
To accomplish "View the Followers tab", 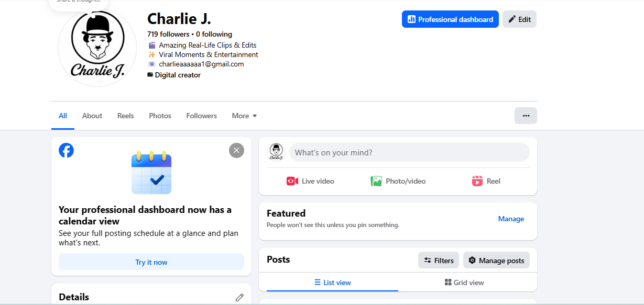I will 202,116.
